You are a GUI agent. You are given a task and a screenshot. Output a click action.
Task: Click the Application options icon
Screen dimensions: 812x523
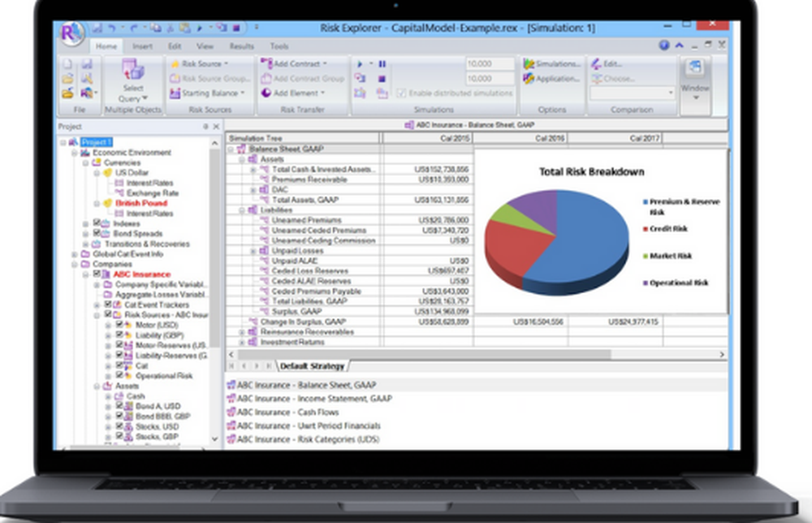coord(529,79)
